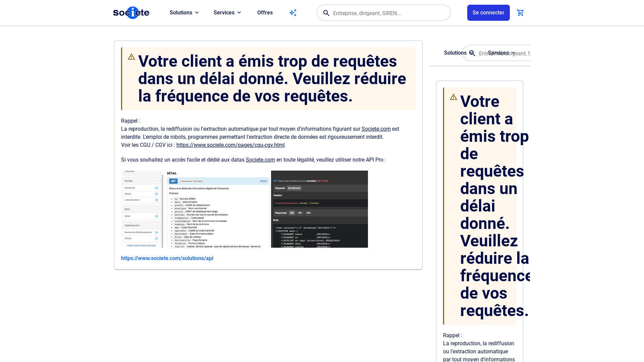This screenshot has height=362, width=644.
Task: Click the API detail documentation screenshot
Action: pyautogui.click(x=218, y=209)
